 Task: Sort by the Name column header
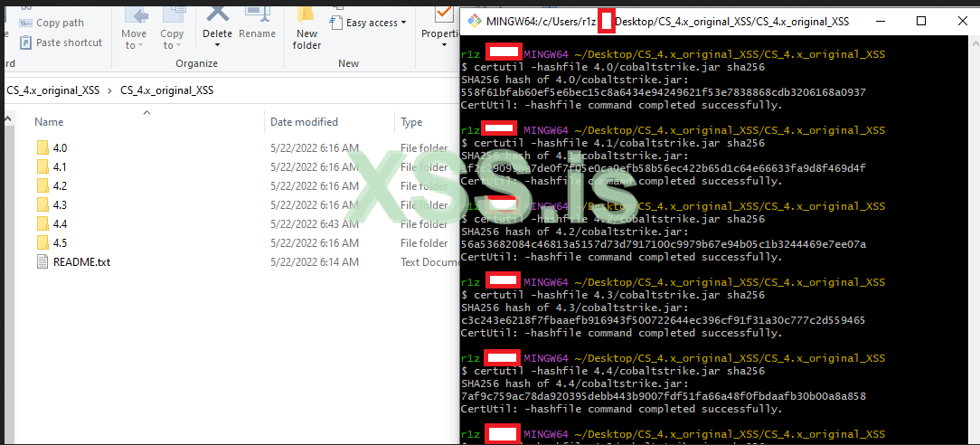49,122
